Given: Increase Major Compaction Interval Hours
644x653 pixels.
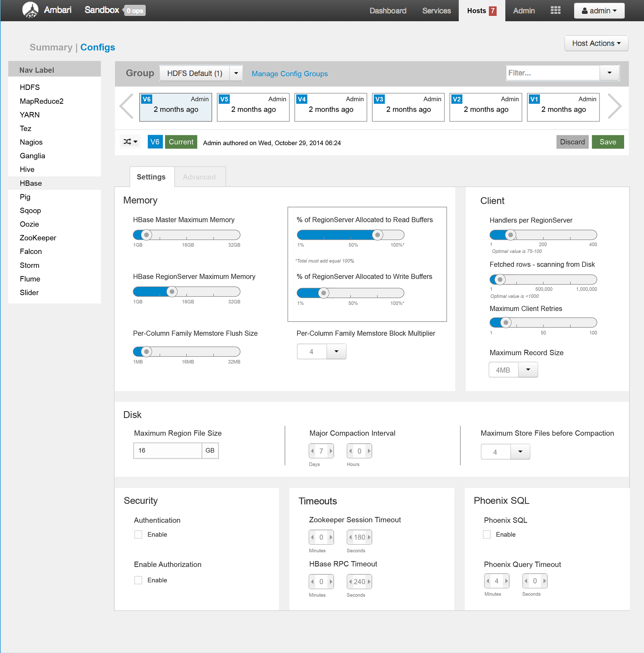Looking at the screenshot, I should [x=369, y=451].
